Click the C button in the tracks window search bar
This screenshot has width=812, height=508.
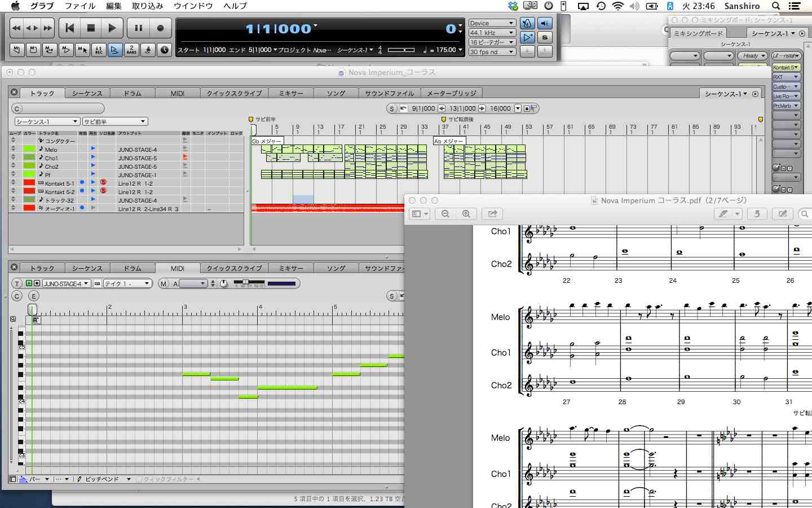coord(17,108)
